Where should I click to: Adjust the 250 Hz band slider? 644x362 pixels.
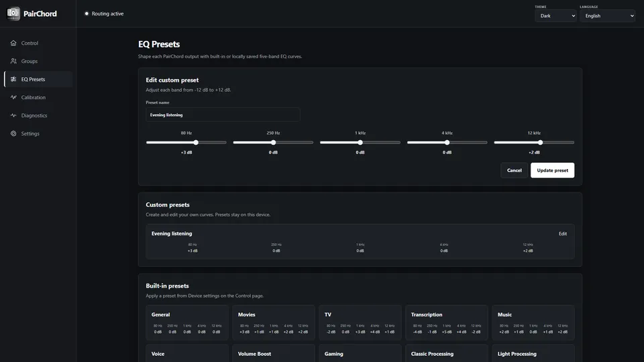pyautogui.click(x=273, y=142)
